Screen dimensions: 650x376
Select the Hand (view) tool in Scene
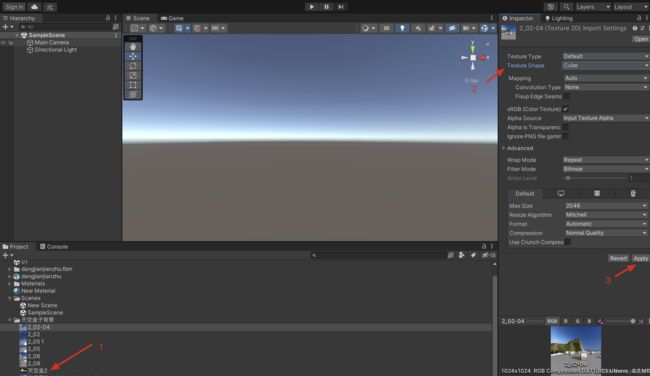(x=133, y=47)
